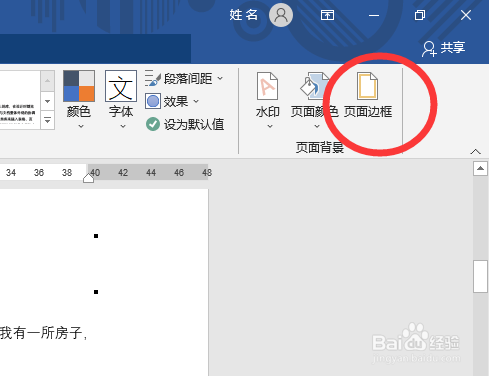This screenshot has width=489, height=376.
Task: Open the Colors theme palette
Action: 79,99
